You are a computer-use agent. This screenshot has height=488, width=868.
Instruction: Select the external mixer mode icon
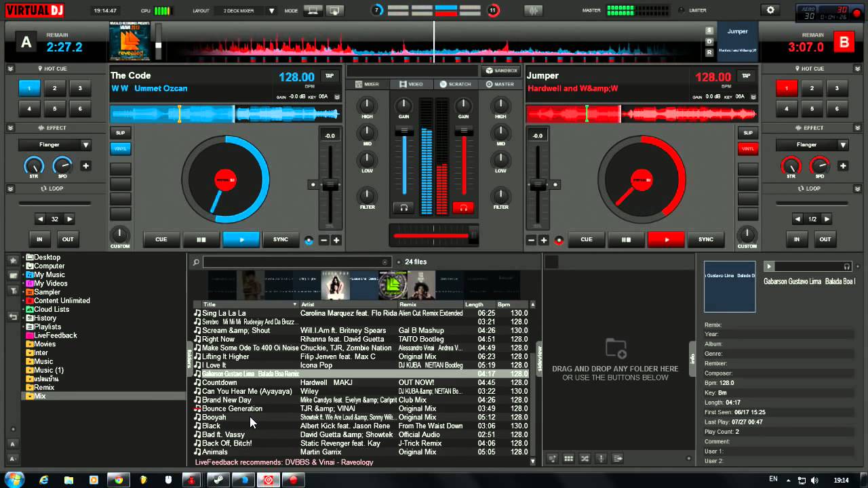[x=334, y=10]
